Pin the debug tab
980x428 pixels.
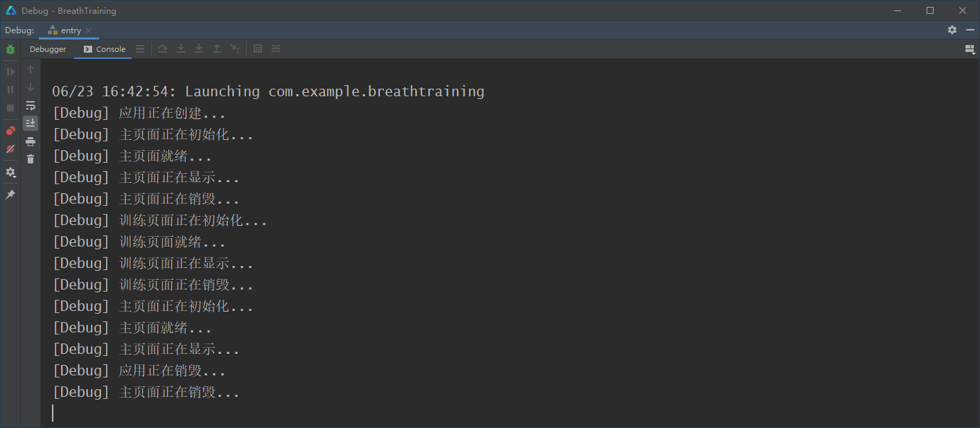10,195
